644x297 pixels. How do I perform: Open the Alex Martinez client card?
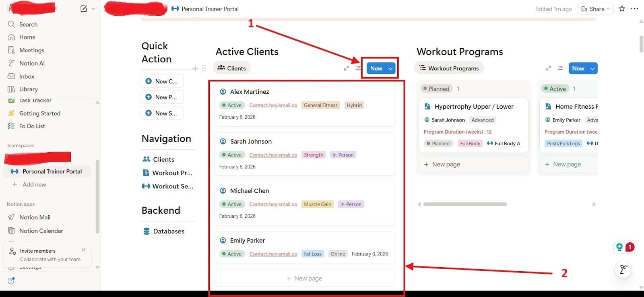click(305, 105)
